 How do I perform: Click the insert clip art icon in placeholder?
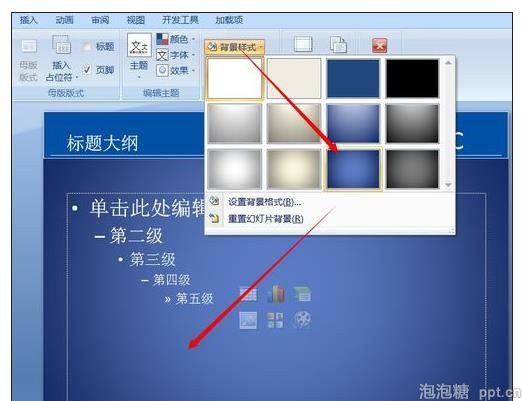pos(276,320)
